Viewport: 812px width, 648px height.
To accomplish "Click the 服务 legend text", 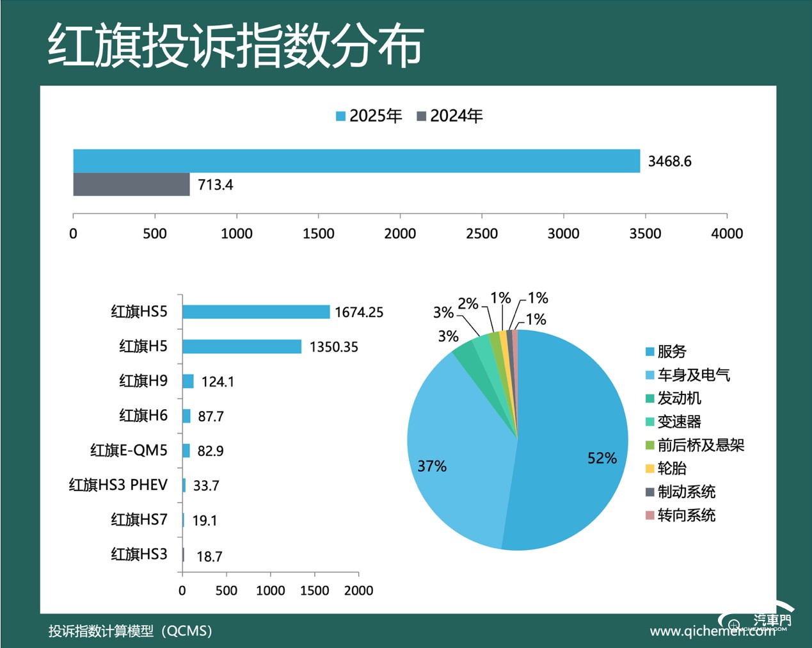I will click(672, 352).
